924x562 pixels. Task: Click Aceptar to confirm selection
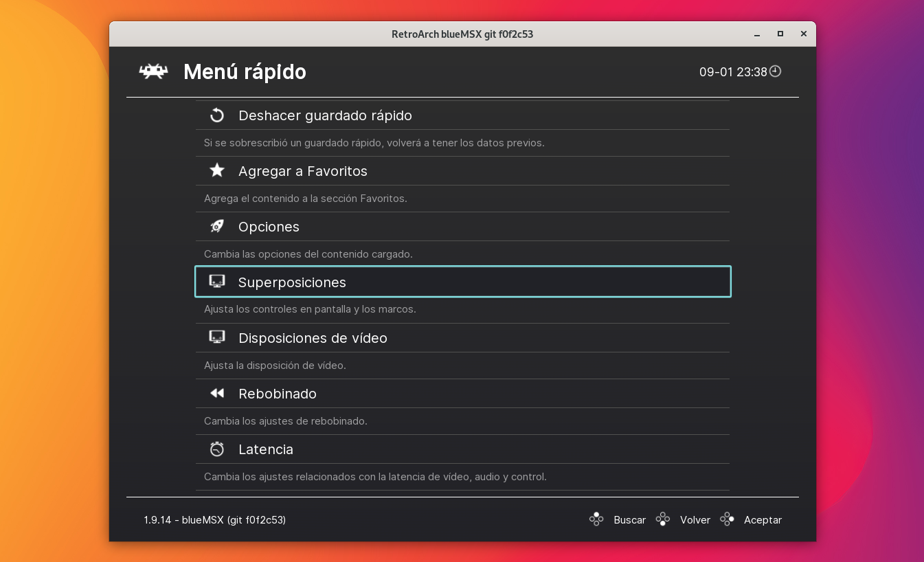(x=763, y=520)
